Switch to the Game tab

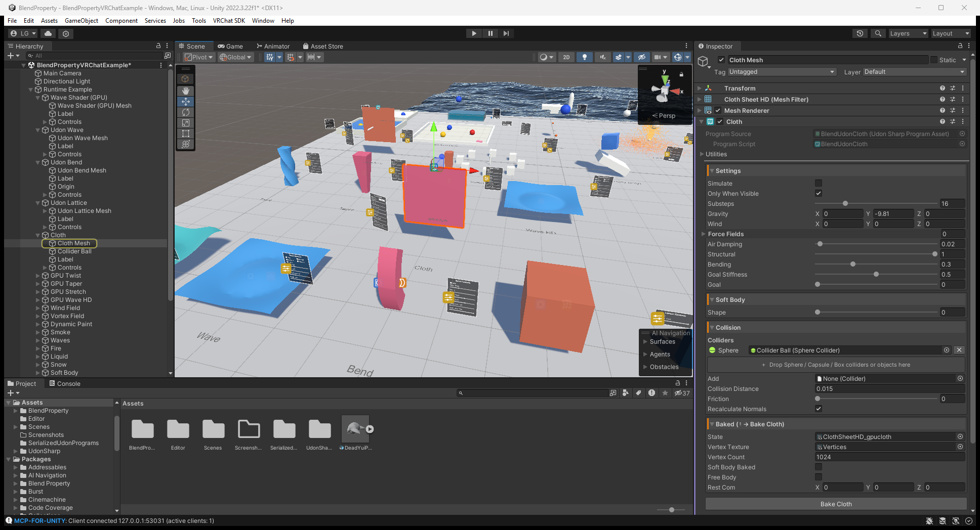[x=230, y=46]
